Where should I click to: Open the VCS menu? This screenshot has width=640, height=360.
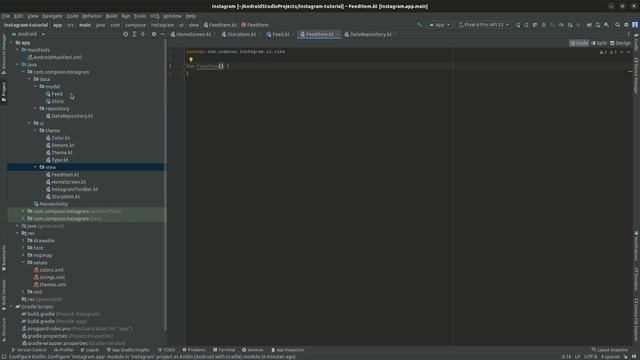pos(155,16)
